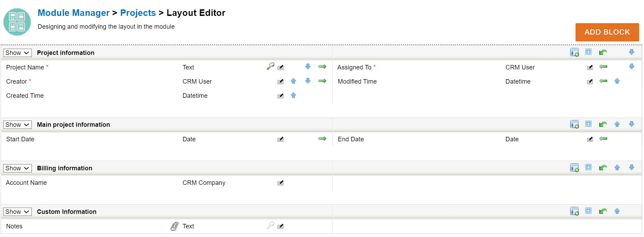Show hidden fields in Billing information block
This screenshot has width=644, height=237.
588,167
